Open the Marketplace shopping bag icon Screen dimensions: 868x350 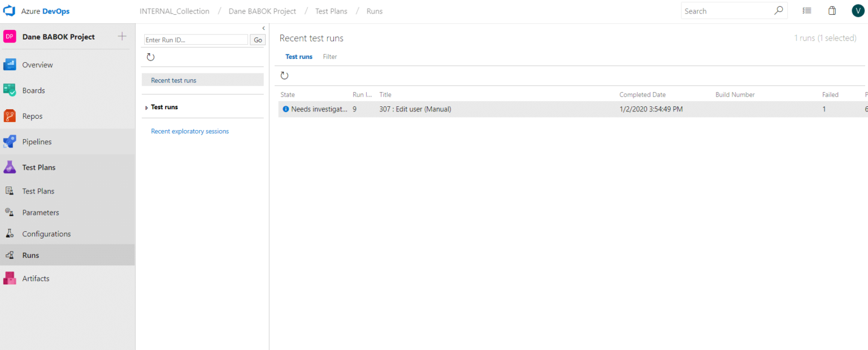tap(832, 10)
